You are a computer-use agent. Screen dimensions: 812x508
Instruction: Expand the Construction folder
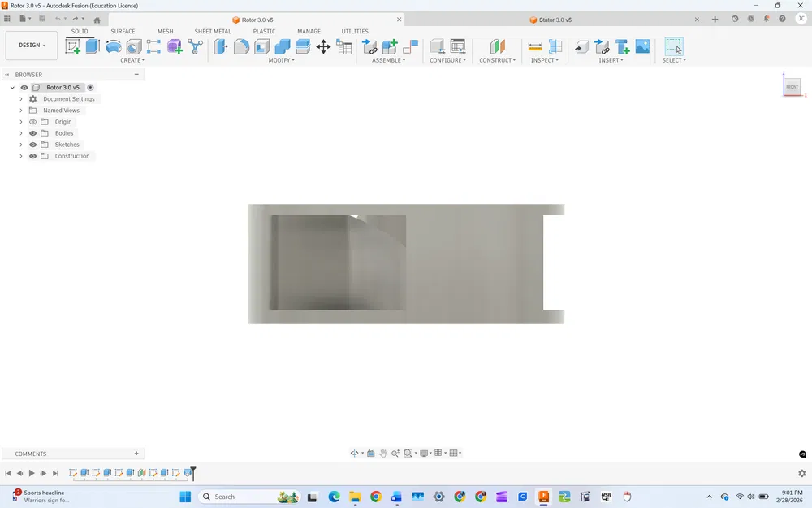pyautogui.click(x=21, y=156)
